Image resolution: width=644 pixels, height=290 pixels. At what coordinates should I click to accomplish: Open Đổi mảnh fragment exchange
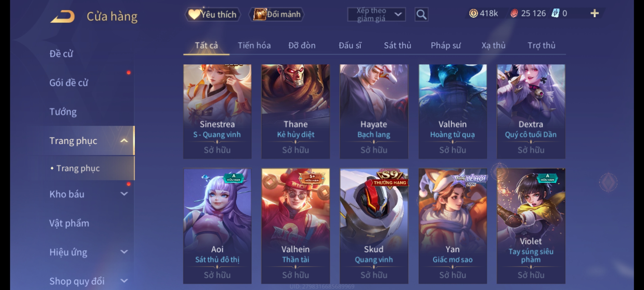277,14
